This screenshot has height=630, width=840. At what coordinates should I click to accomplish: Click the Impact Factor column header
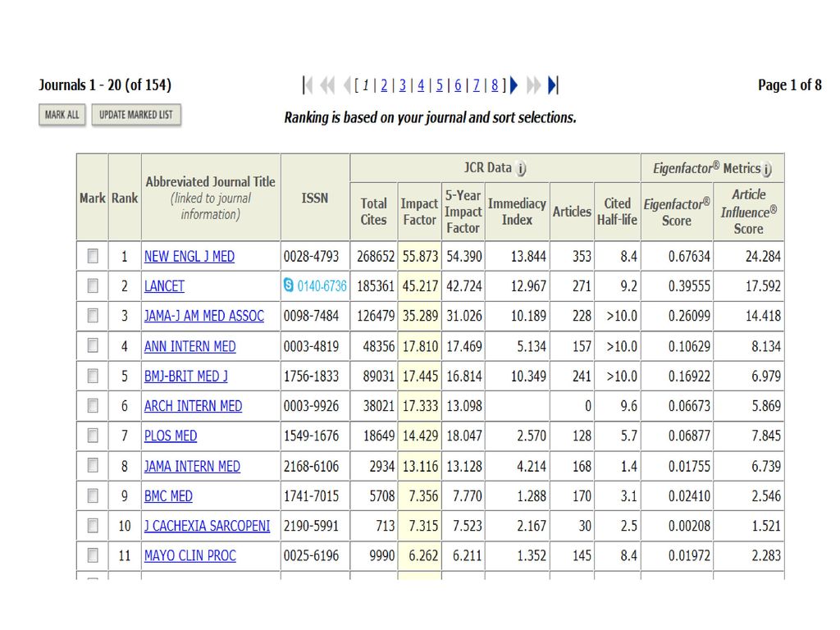[x=419, y=212]
